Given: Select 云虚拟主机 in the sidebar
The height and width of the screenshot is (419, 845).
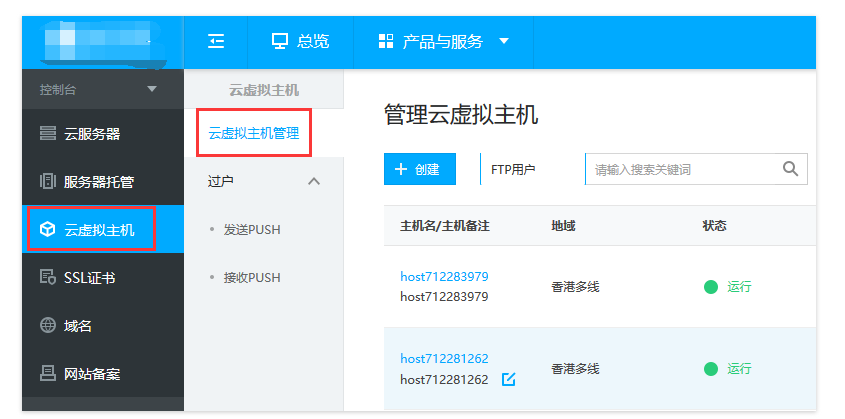Looking at the screenshot, I should pyautogui.click(x=103, y=230).
